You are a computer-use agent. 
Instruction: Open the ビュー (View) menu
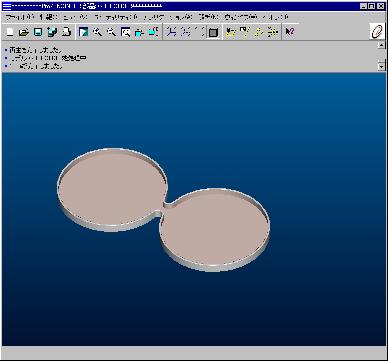click(76, 17)
